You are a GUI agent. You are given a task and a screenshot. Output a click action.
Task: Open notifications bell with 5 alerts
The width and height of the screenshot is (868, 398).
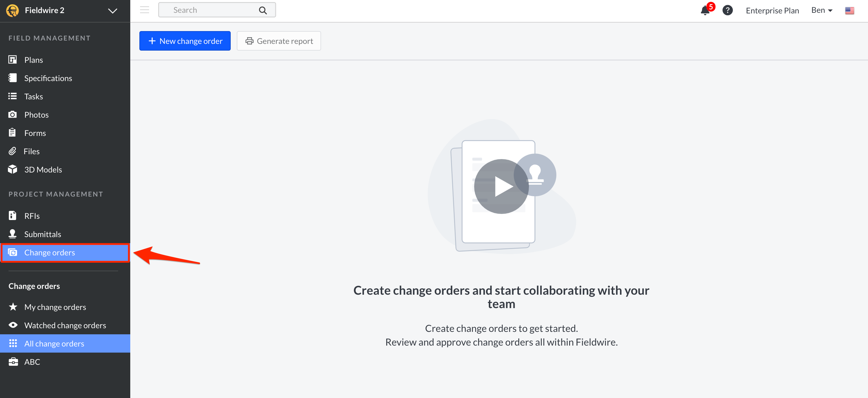[705, 10]
